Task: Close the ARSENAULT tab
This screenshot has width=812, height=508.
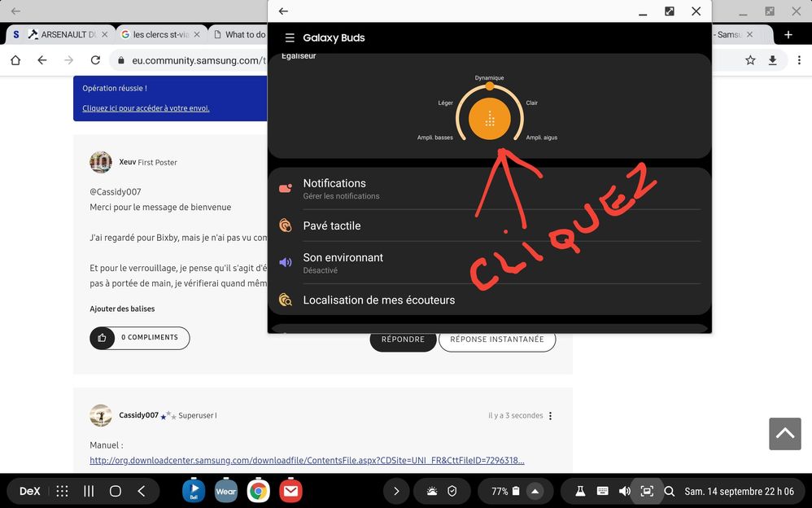Action: tap(105, 35)
